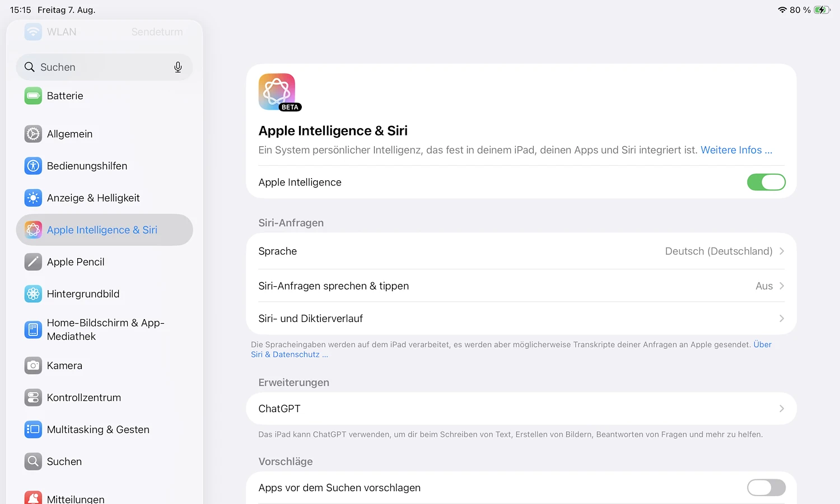840x504 pixels.
Task: Enable Apps vor dem Suchen vorschlagen
Action: pos(766,488)
